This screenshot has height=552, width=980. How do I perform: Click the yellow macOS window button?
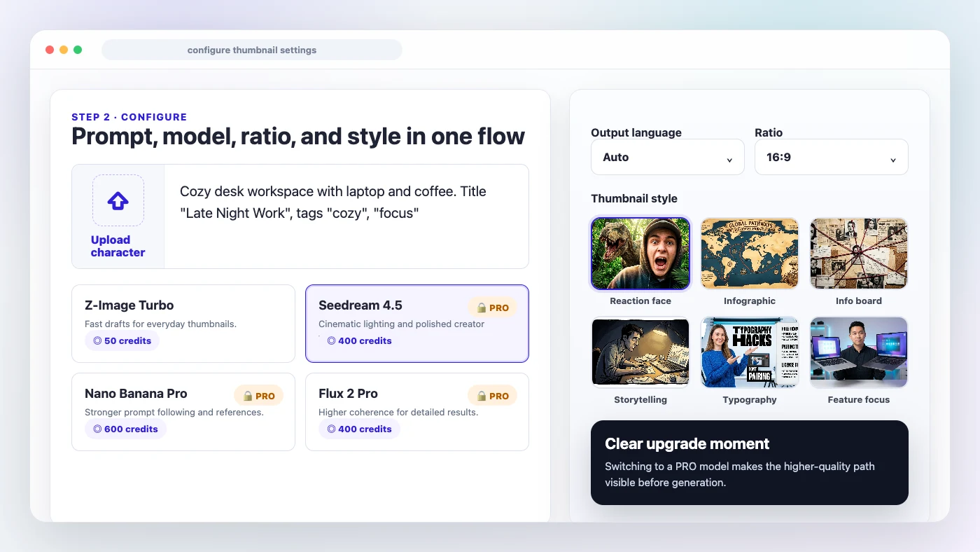(x=64, y=50)
